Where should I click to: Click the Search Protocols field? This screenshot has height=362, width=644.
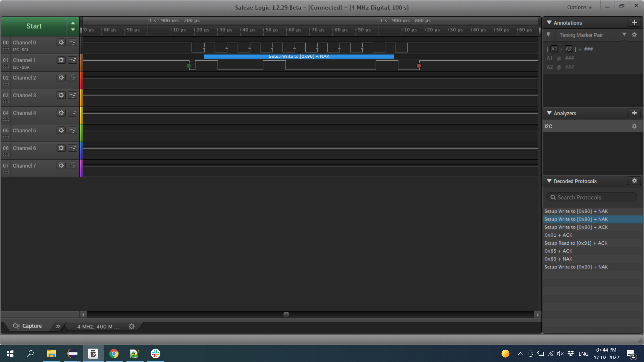point(592,197)
